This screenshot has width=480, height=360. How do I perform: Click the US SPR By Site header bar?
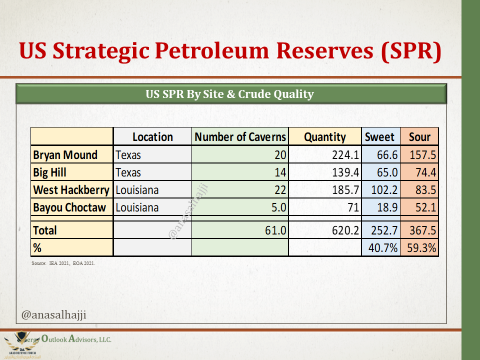231,94
